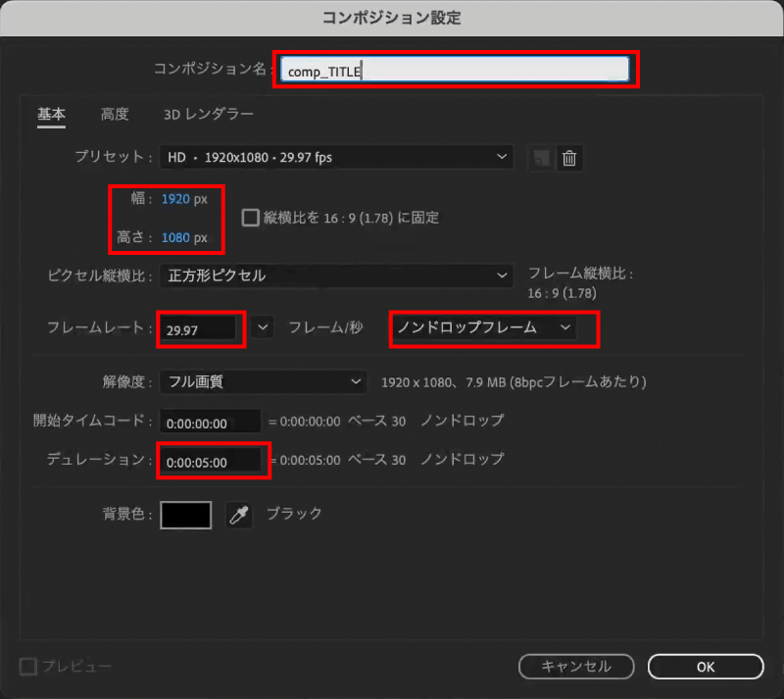This screenshot has width=784, height=699.
Task: Open the ピクセル縦横比 dropdown 正方形ピクセル
Action: (336, 275)
